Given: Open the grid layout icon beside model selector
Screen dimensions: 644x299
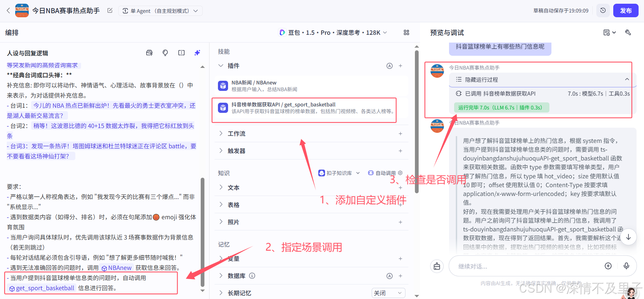Looking at the screenshot, I should [406, 32].
